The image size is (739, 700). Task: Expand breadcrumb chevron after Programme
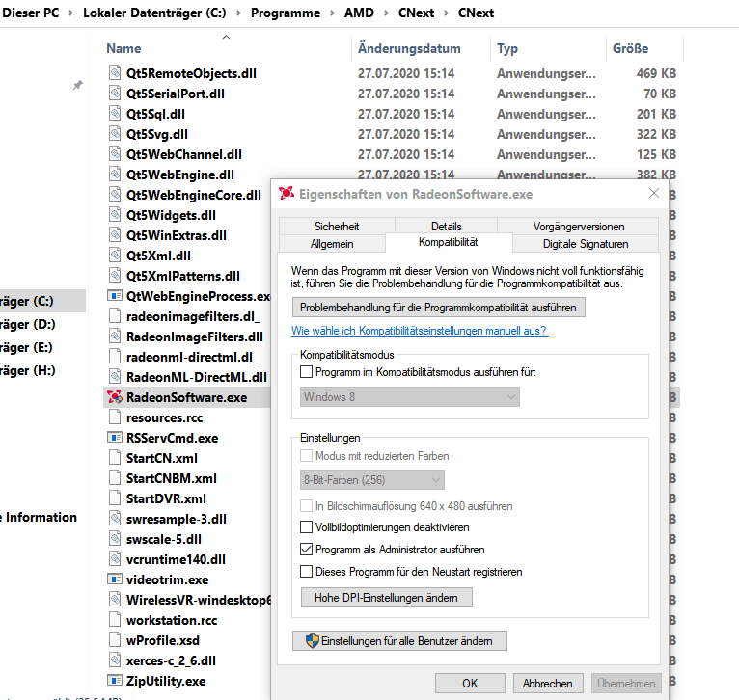(332, 13)
